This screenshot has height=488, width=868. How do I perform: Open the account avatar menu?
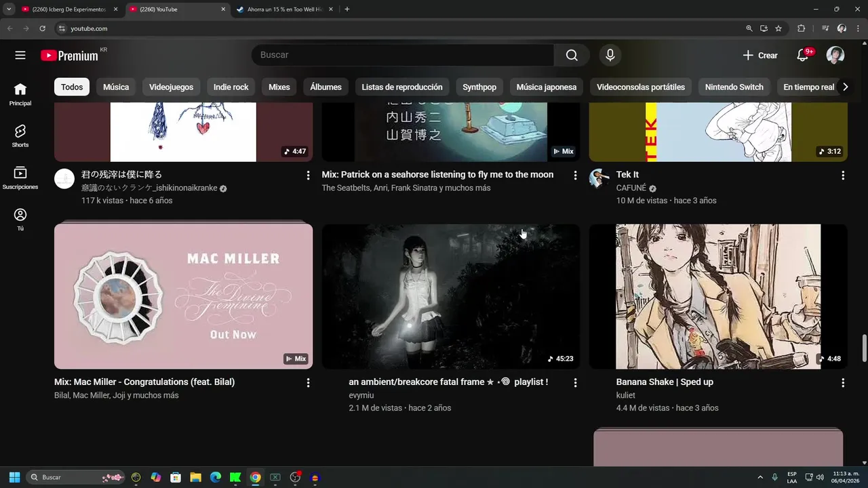tap(835, 56)
